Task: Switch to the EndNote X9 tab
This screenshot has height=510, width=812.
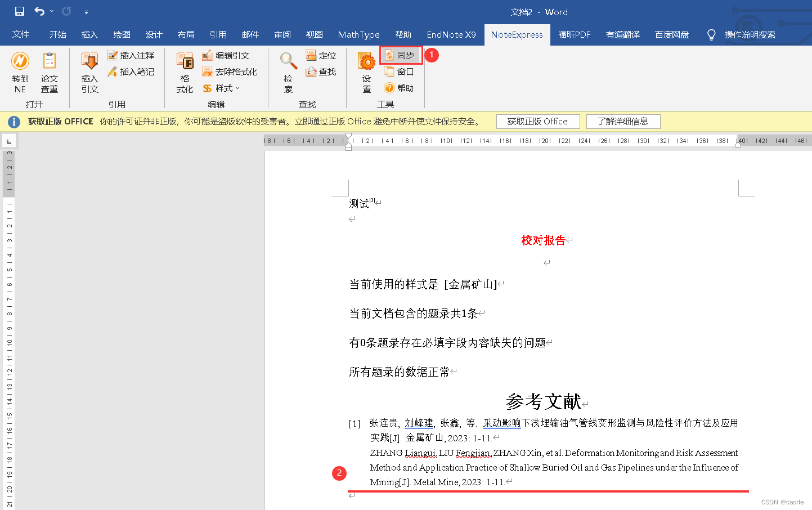Action: pos(451,34)
